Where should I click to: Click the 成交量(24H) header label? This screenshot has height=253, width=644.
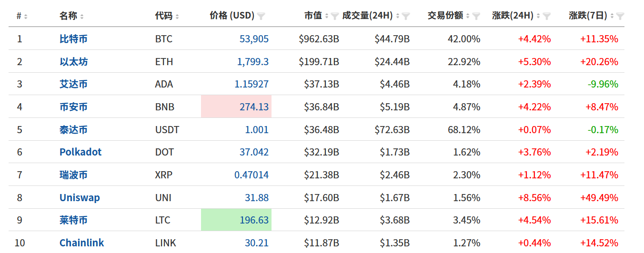click(x=367, y=16)
